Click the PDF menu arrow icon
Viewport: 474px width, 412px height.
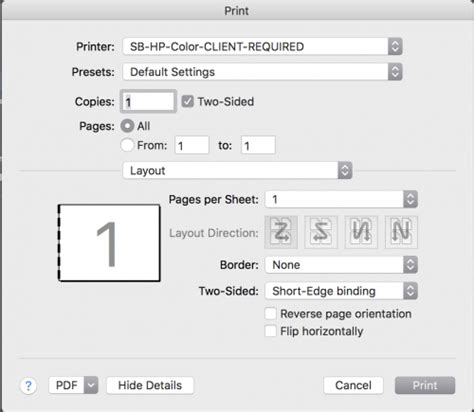tap(91, 385)
